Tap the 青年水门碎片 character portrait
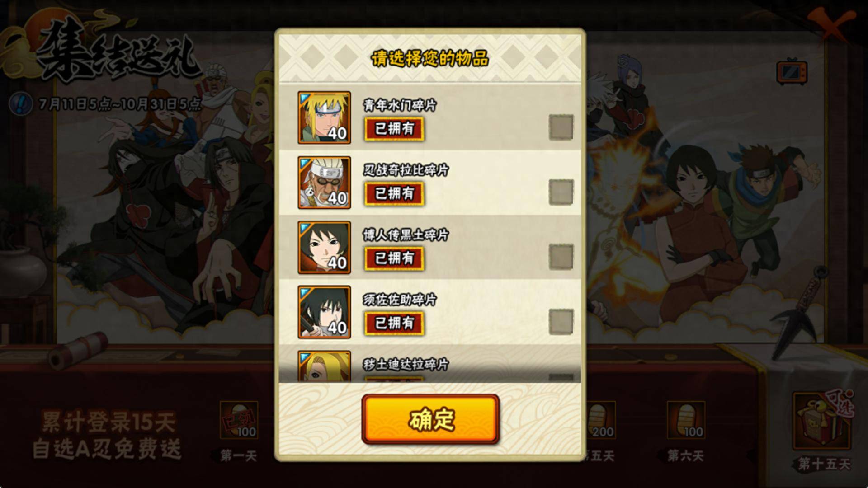This screenshot has height=488, width=868. pos(324,117)
